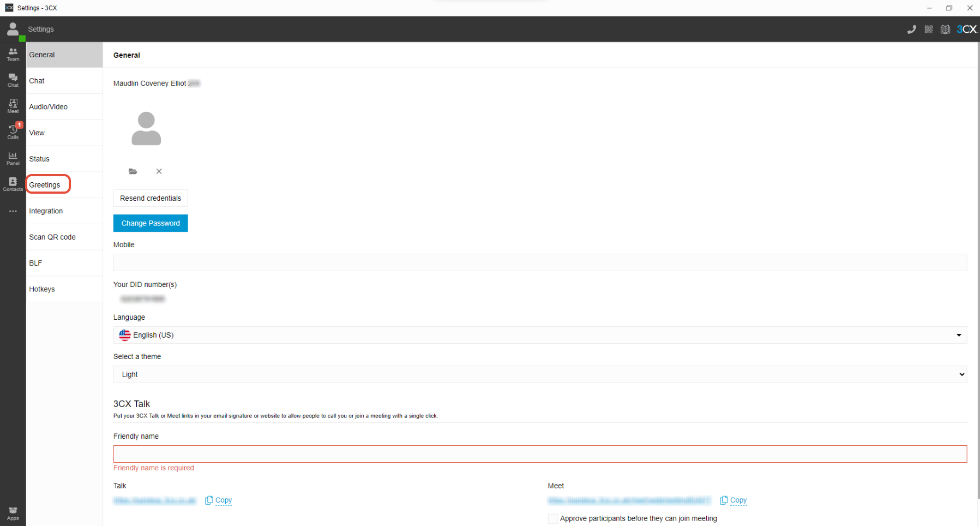Screen dimensions: 980x526
Task: Select Scan QR code settings tab
Action: 64,237
